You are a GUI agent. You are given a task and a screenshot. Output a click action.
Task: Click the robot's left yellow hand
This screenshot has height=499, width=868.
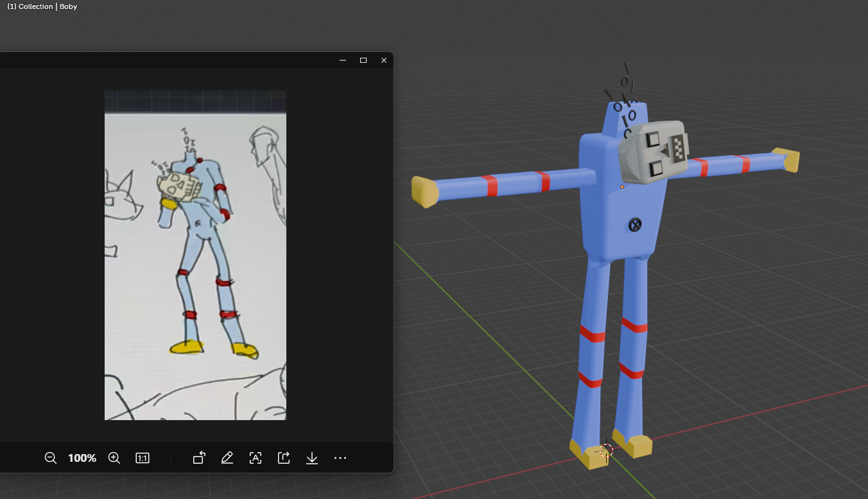424,192
